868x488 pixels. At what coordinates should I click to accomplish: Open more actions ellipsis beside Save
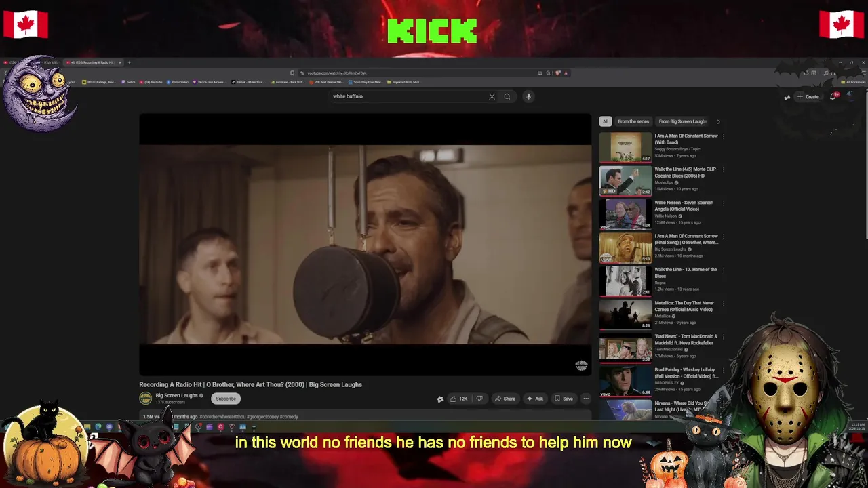(586, 399)
